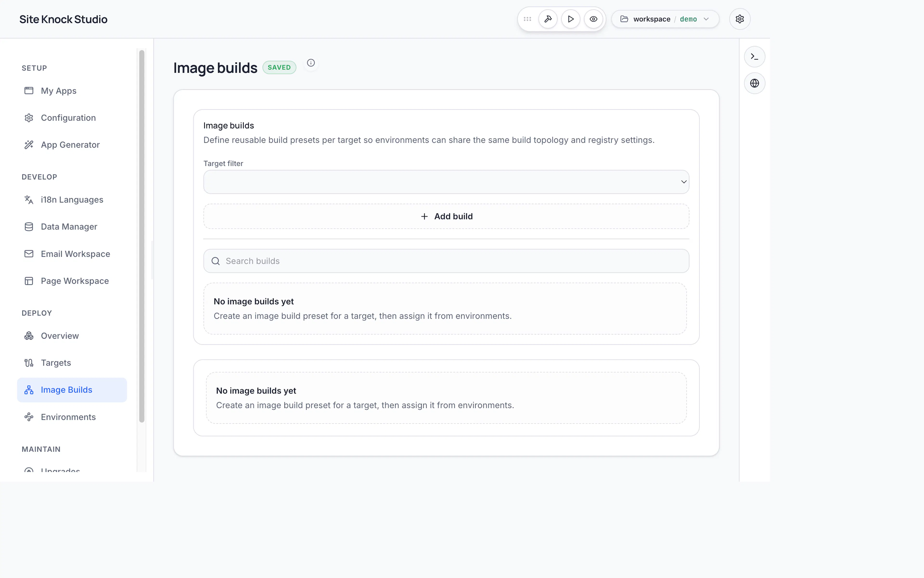Click the info icon next to SAVED badge

click(311, 63)
